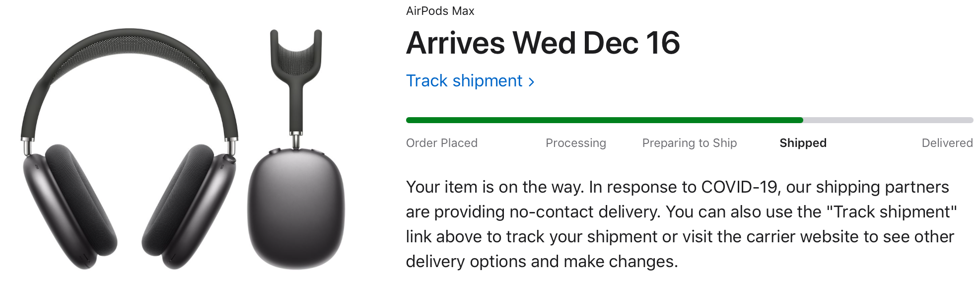The width and height of the screenshot is (980, 282).
Task: Click the Preparing to Ship step
Action: (x=689, y=143)
